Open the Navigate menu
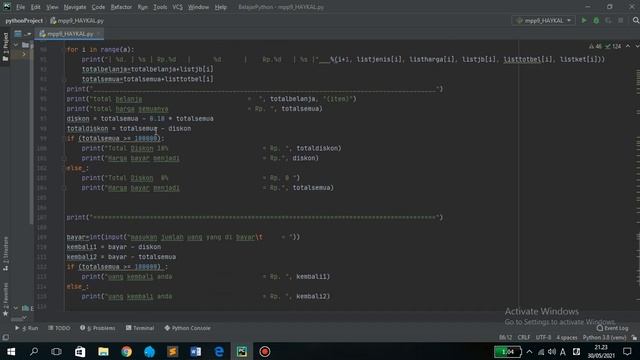This screenshot has width=640, height=360. click(75, 7)
